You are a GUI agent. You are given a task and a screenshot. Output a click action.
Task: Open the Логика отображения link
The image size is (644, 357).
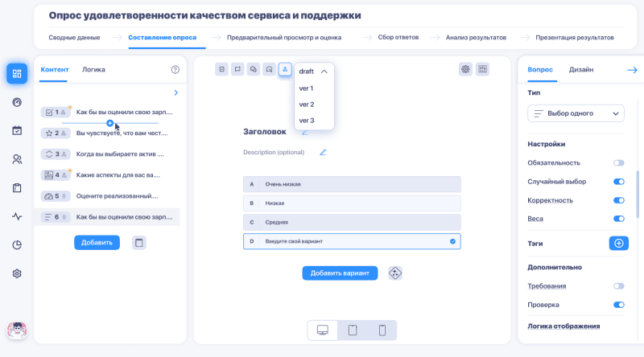(x=563, y=326)
